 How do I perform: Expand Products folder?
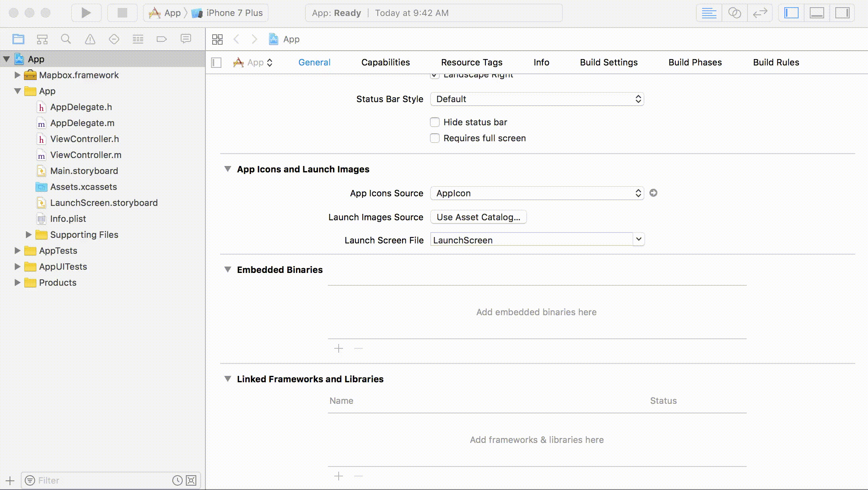click(17, 283)
